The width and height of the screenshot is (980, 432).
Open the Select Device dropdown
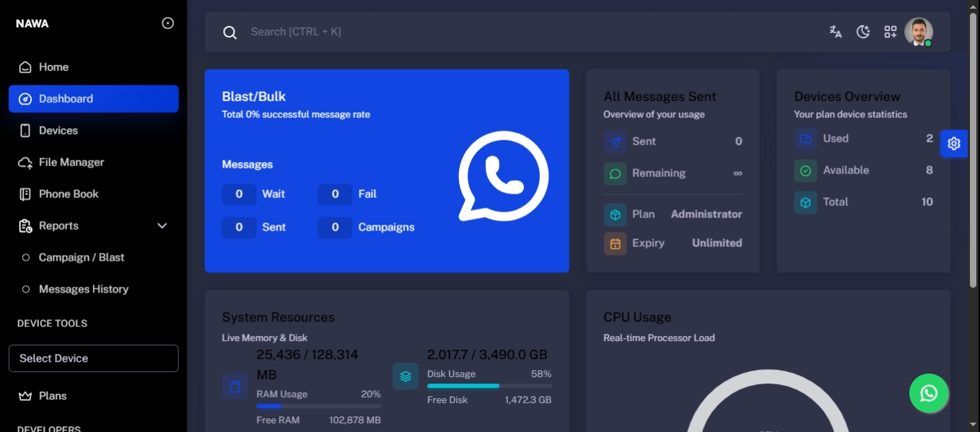[x=94, y=358]
